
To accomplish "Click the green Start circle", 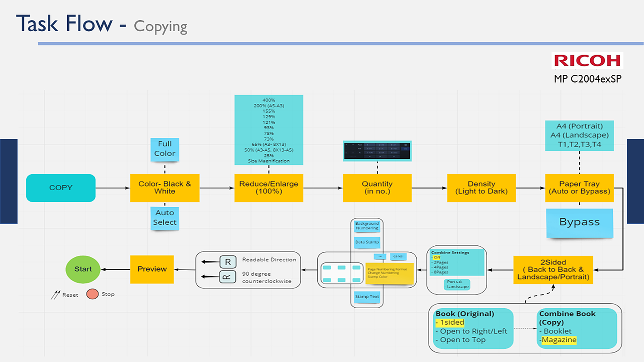I will (x=83, y=269).
